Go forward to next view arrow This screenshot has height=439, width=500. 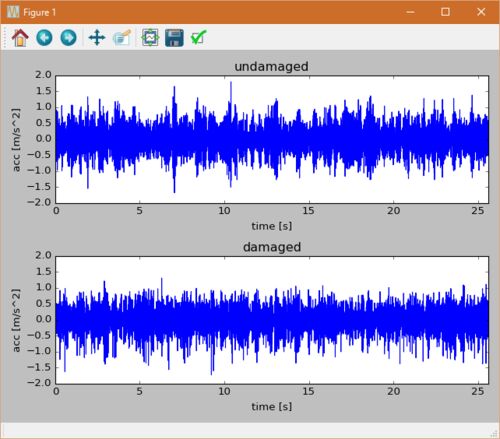tap(68, 37)
